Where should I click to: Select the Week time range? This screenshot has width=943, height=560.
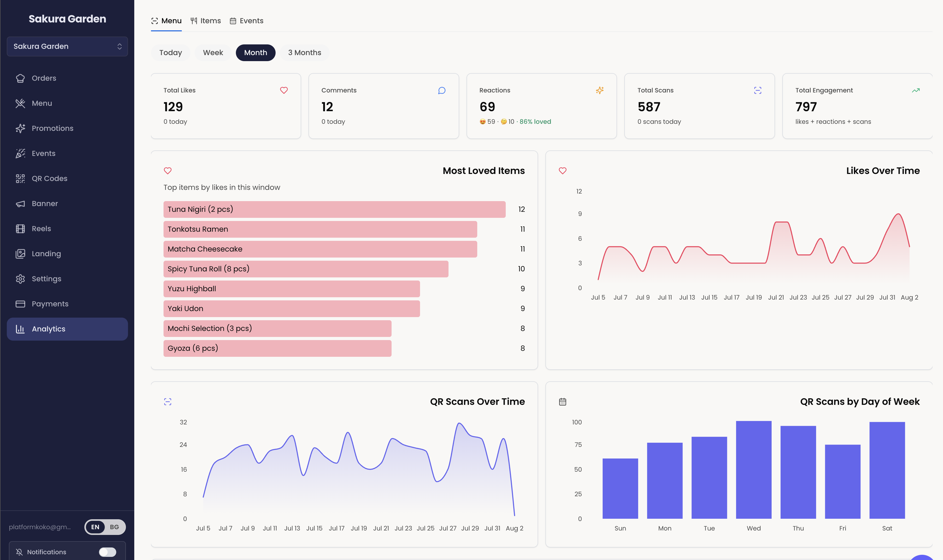[x=213, y=52]
